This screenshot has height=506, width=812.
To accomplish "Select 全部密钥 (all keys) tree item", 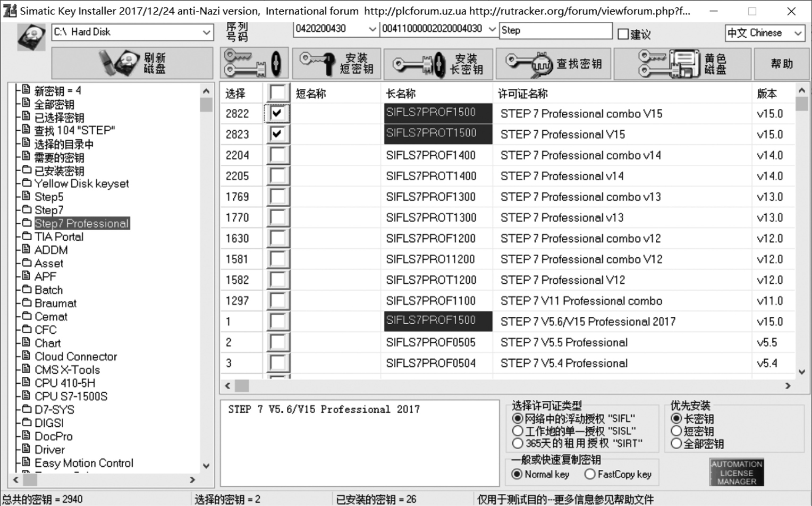I will tap(54, 104).
